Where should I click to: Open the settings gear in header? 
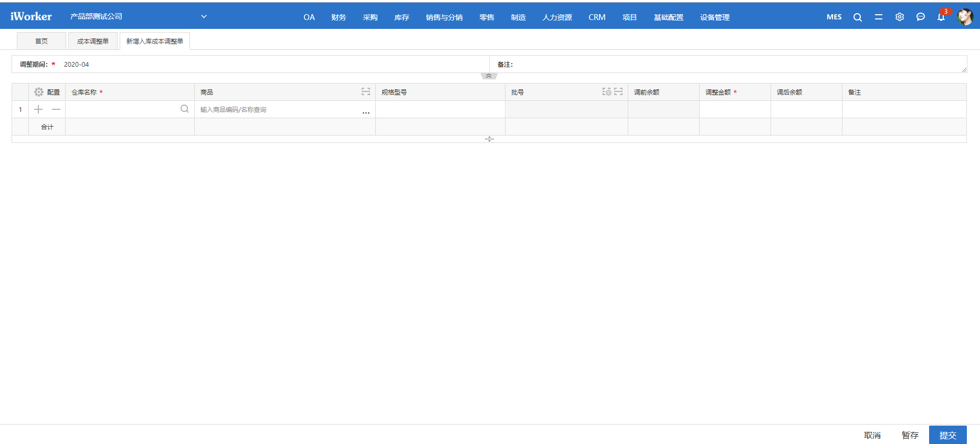900,17
